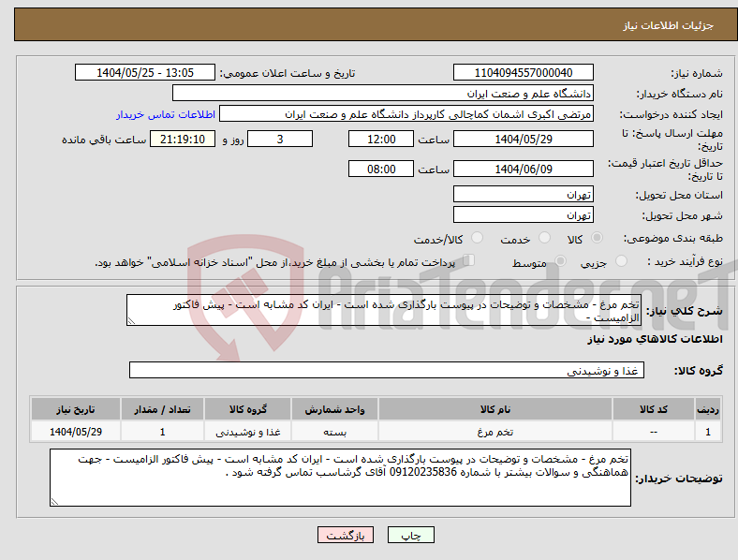
Task: Click the price validity date 1404/06/09
Action: 524,169
